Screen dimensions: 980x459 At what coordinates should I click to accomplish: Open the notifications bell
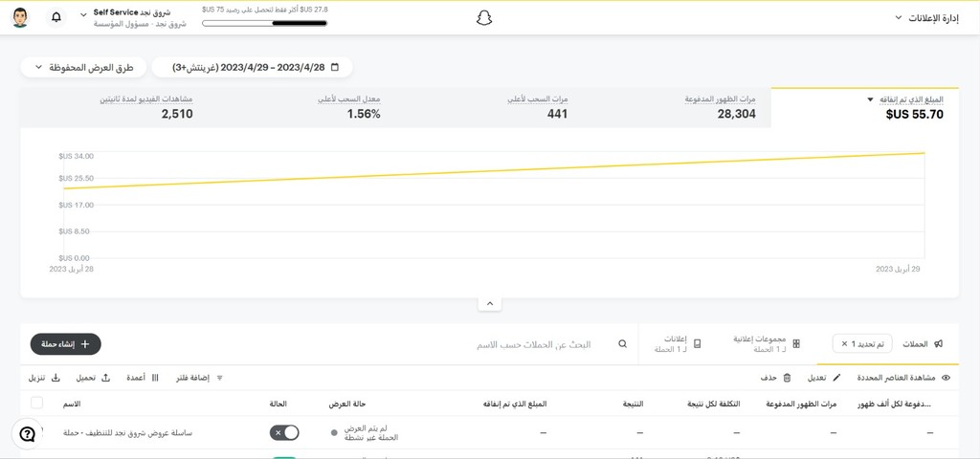(56, 17)
